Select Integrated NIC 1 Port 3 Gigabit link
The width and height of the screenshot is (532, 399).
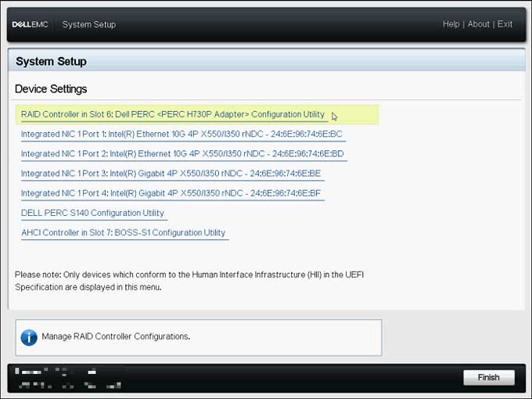click(171, 174)
